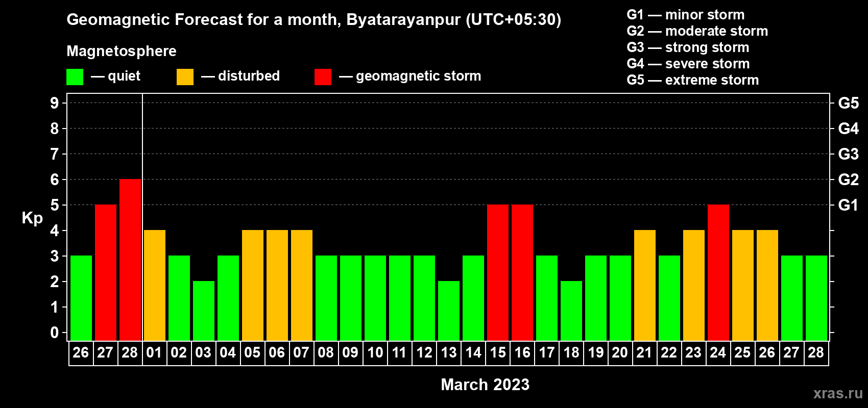Click the Kp value 0 on left axis
Viewport: 868px width, 408px height.
coord(55,333)
